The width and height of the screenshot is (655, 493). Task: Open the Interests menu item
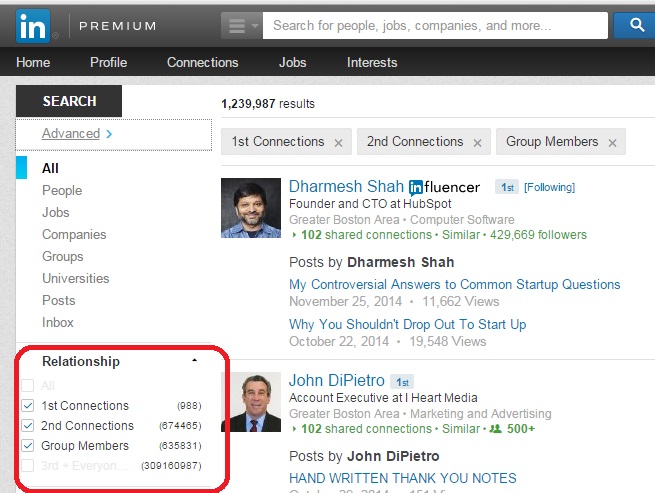click(371, 62)
